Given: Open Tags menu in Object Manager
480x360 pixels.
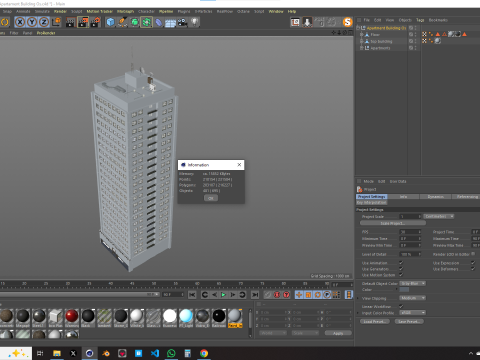Looking at the screenshot, I should tap(420, 20).
